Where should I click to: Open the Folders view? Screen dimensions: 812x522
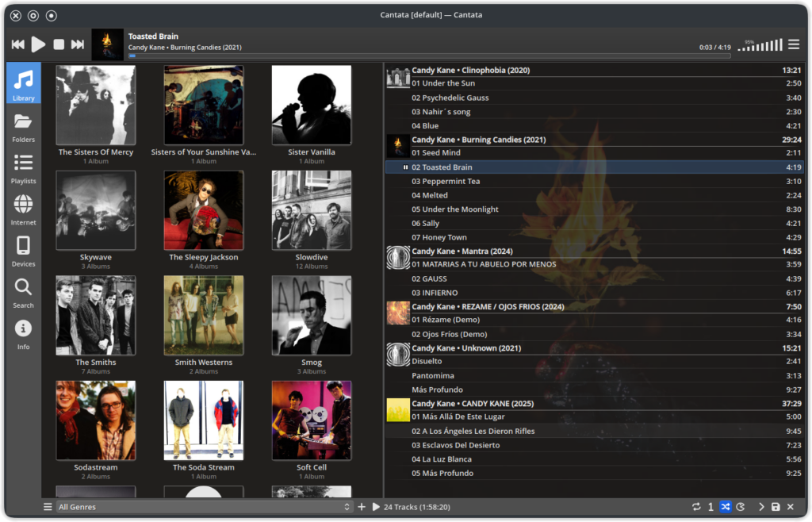coord(24,127)
